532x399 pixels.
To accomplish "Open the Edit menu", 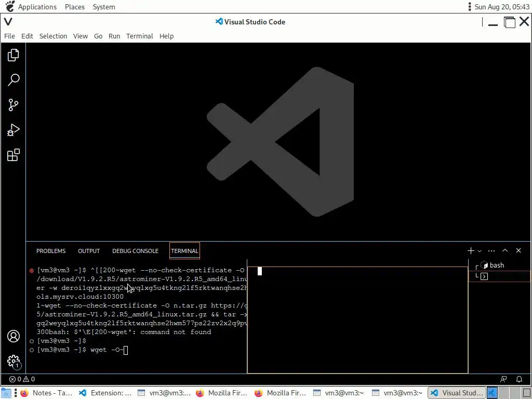I will tap(27, 36).
